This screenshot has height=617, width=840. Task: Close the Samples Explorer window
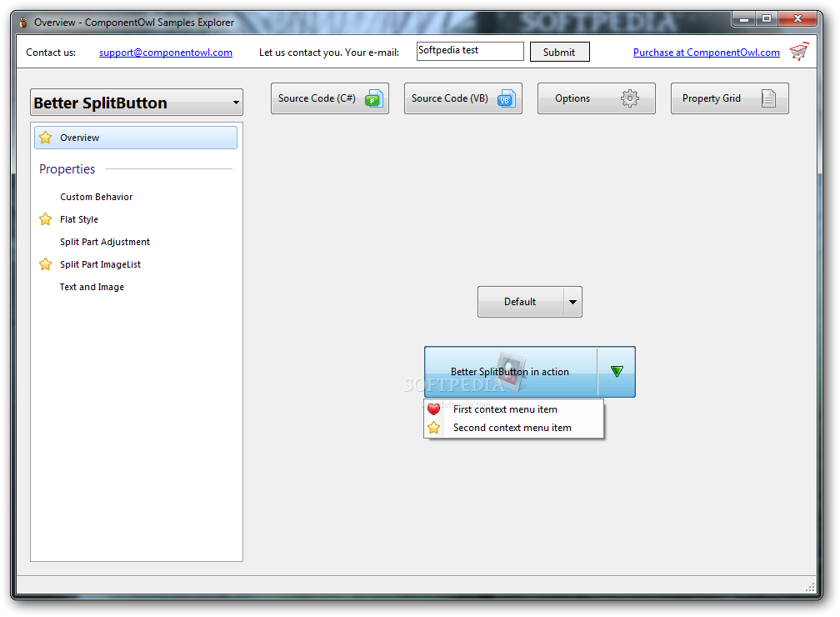797,19
